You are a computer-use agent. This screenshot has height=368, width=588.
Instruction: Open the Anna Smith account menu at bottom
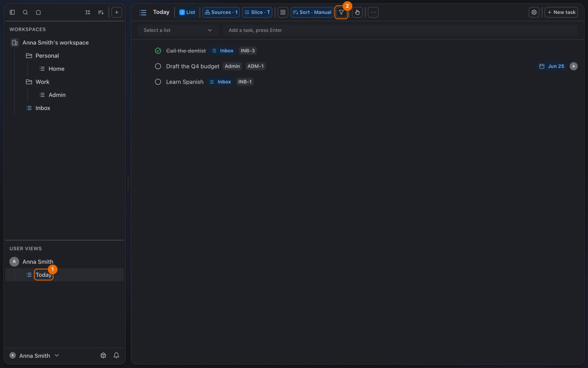[x=34, y=355]
